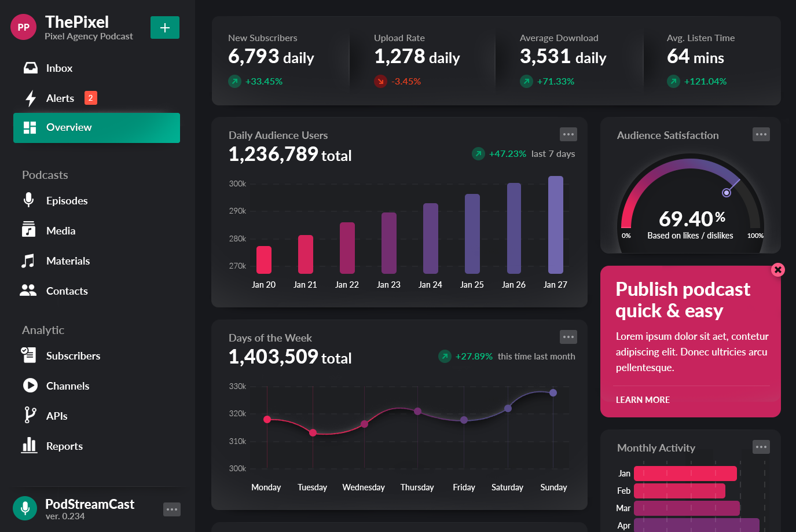Click the 1,236,789 total value

pyautogui.click(x=290, y=155)
